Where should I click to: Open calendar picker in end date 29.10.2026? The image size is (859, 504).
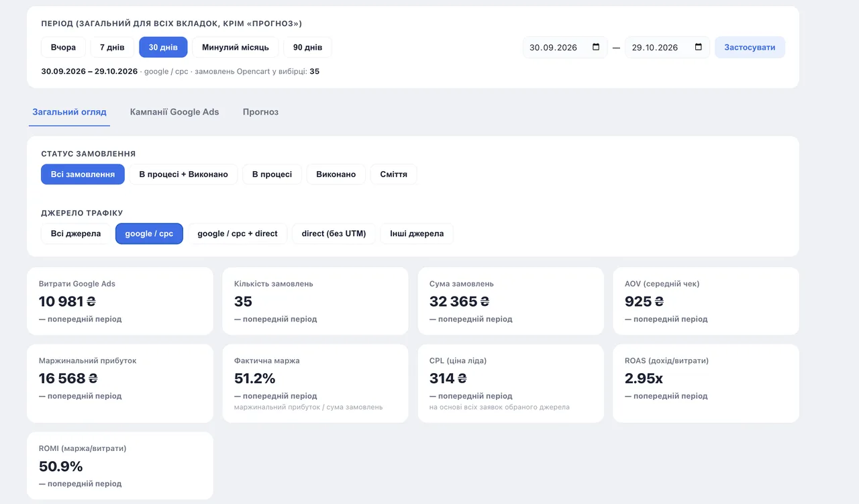pyautogui.click(x=698, y=47)
